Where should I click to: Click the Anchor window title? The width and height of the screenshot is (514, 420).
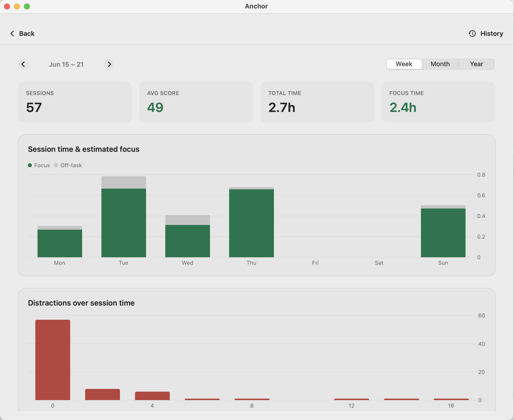point(257,6)
